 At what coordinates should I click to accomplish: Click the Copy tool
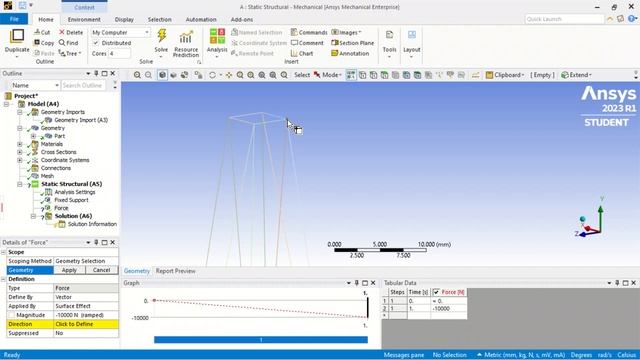point(44,43)
